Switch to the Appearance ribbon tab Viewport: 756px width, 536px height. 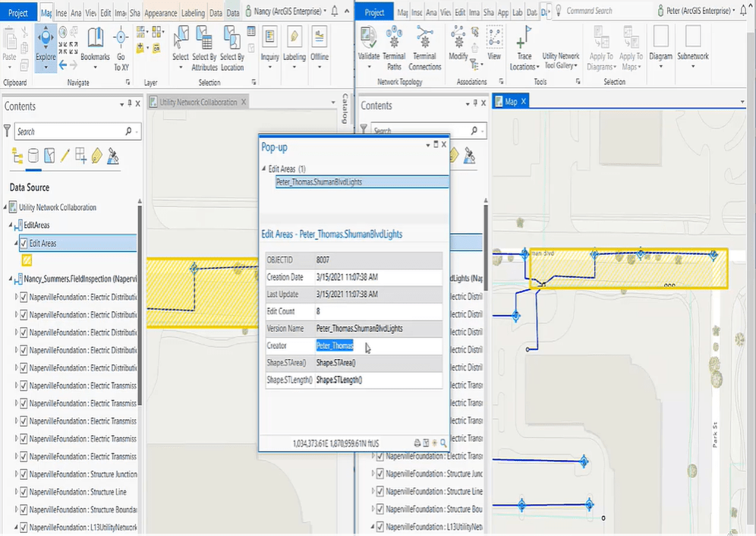point(160,11)
